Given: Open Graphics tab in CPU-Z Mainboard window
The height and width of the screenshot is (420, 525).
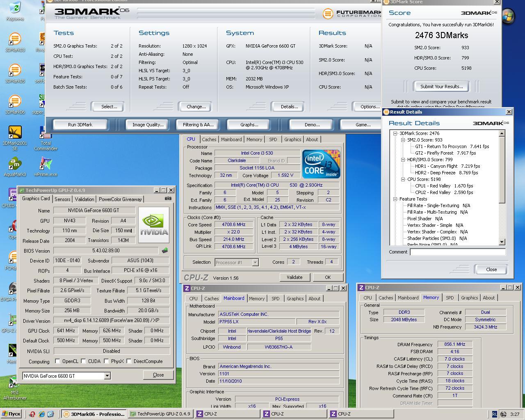Looking at the screenshot, I should coord(295,299).
